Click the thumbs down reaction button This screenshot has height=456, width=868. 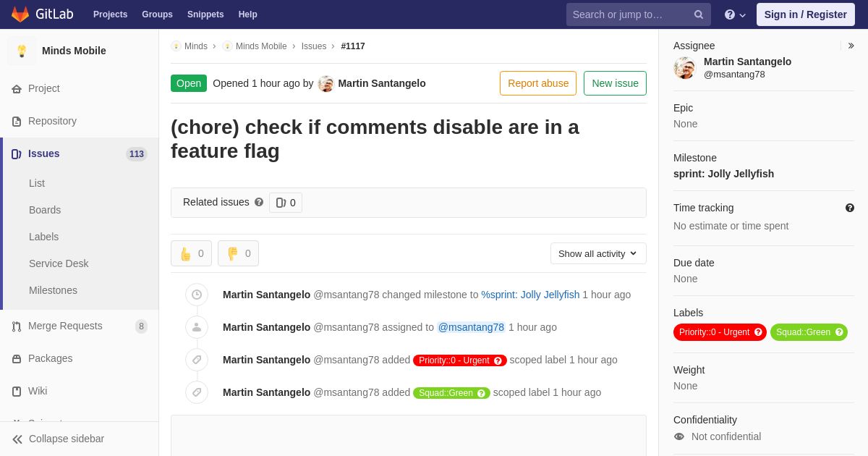[238, 253]
